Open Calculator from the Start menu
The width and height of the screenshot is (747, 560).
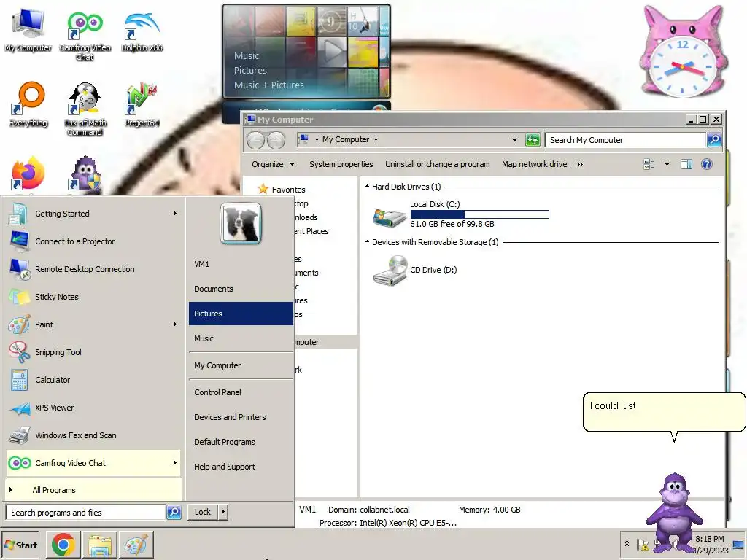(93, 379)
